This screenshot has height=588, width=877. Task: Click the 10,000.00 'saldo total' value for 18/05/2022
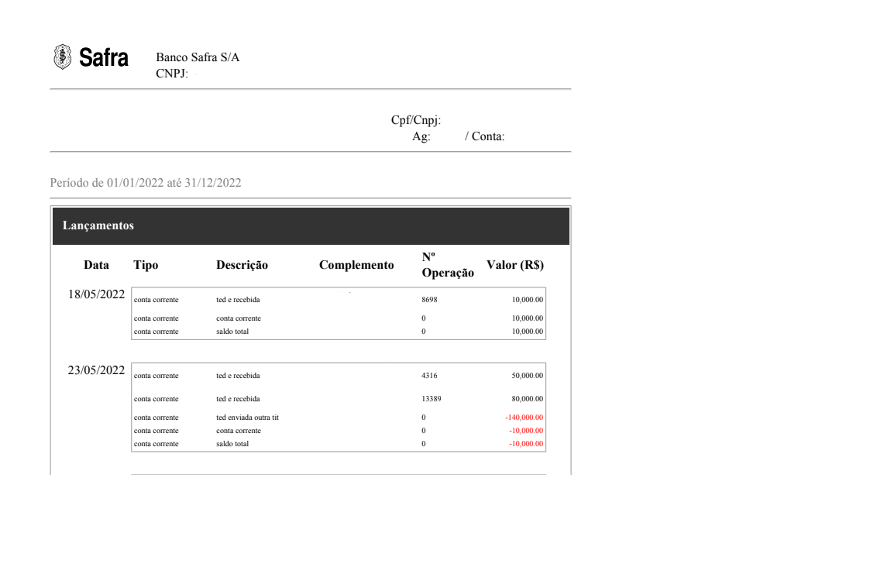tap(527, 332)
